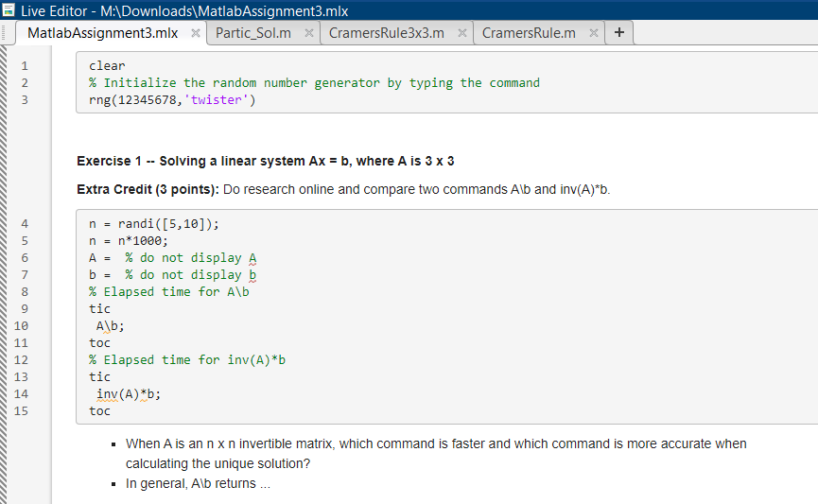Add a new document with plus button
The image size is (818, 504).
pos(619,32)
